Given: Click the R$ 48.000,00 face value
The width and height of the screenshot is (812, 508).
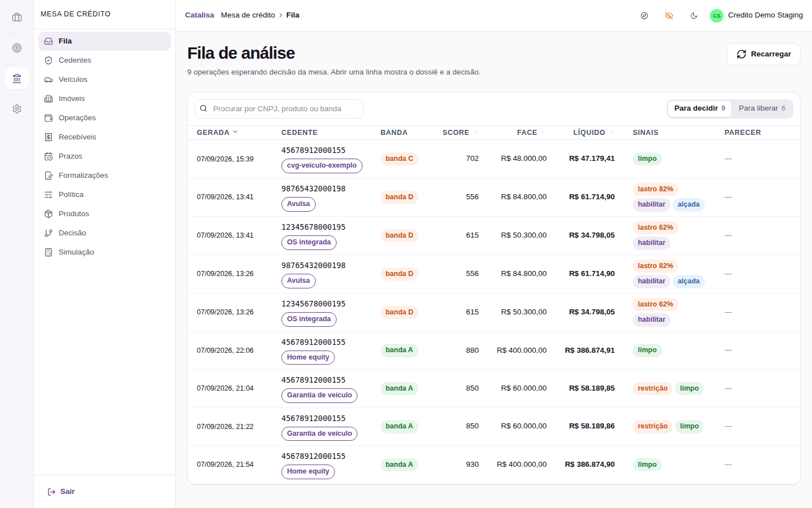Looking at the screenshot, I should (524, 159).
